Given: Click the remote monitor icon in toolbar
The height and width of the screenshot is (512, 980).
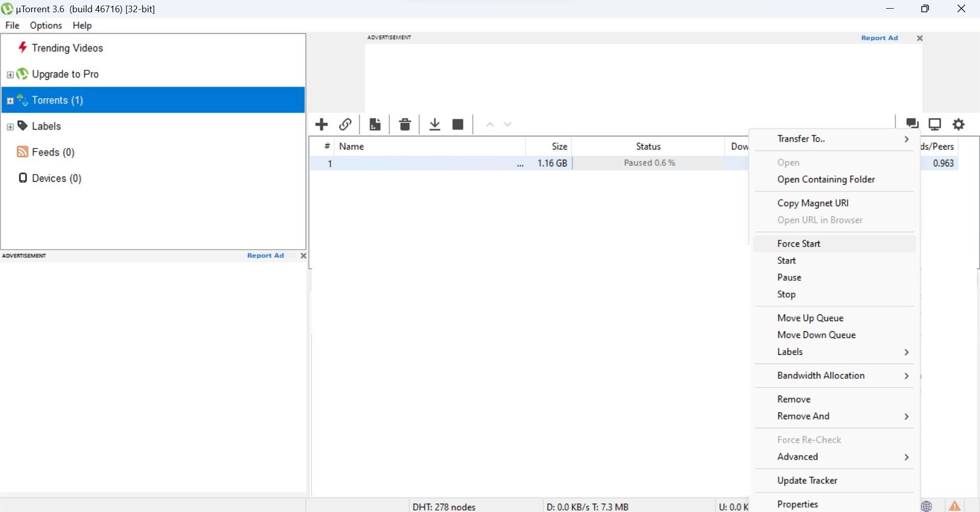Looking at the screenshot, I should point(935,124).
